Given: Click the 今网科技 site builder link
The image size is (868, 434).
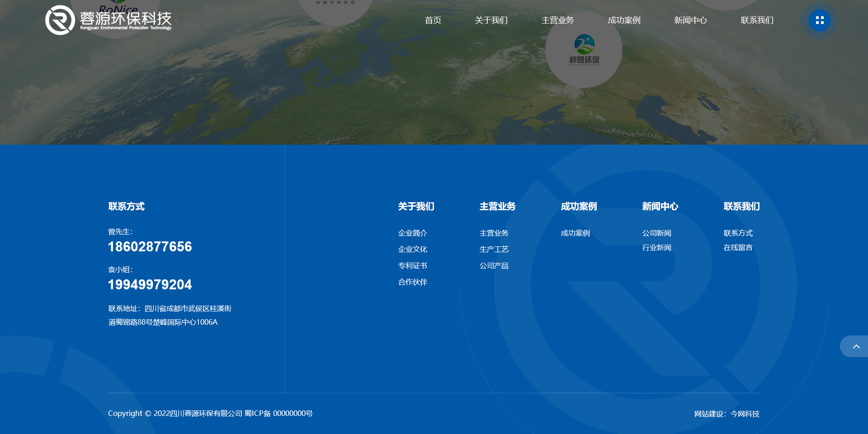Looking at the screenshot, I should click(x=745, y=414).
